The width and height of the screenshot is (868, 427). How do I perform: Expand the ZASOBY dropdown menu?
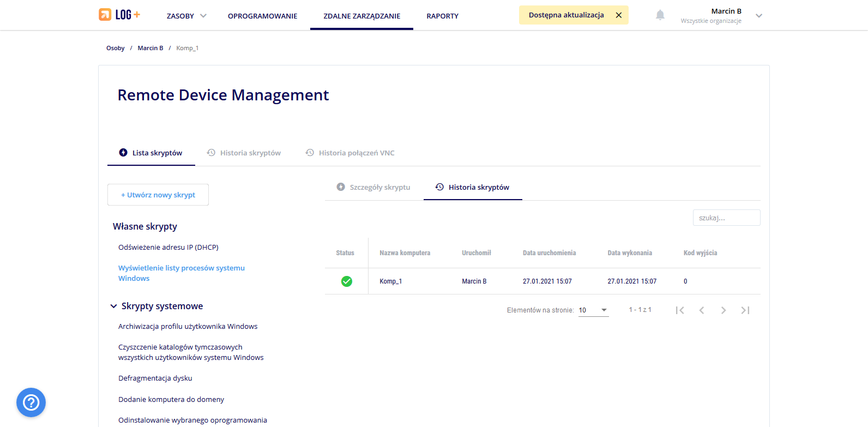click(186, 16)
